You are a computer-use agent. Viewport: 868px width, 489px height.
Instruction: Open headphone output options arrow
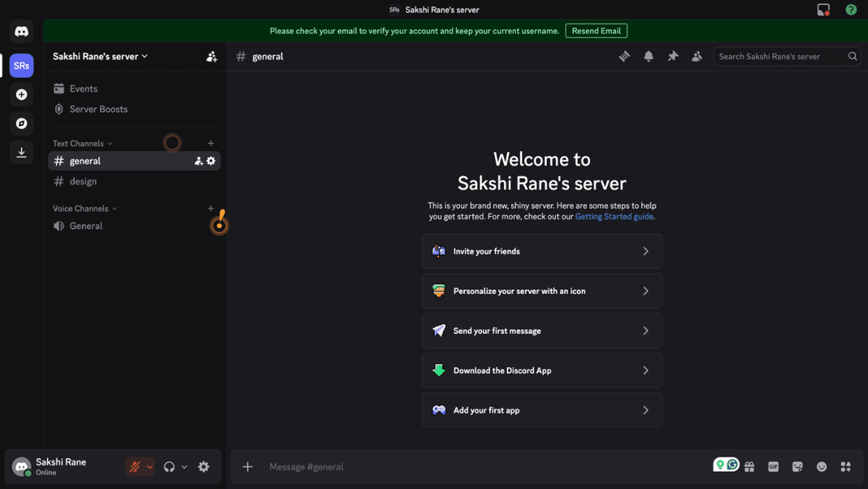coord(184,467)
